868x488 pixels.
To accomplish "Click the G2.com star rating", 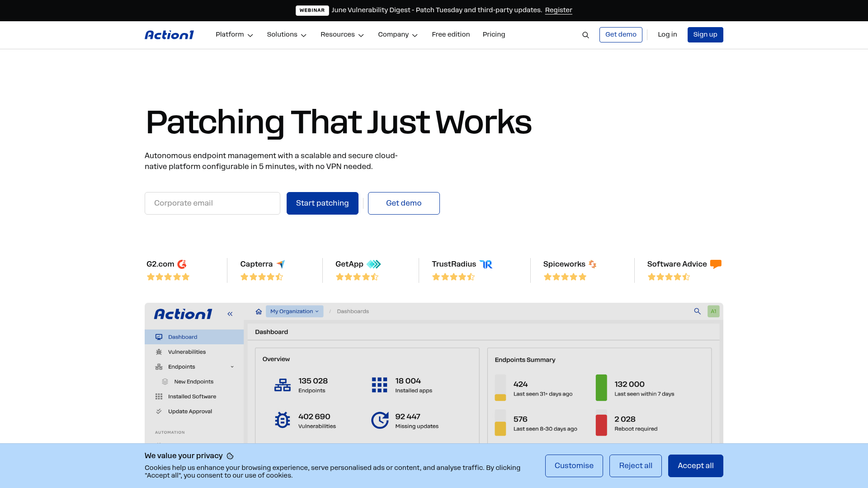I will (x=168, y=277).
